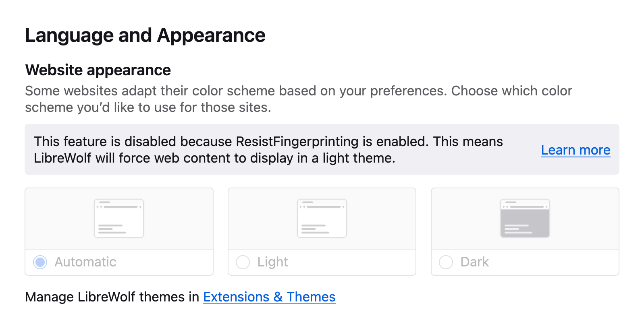The width and height of the screenshot is (644, 326).
Task: Select the Automatic website appearance option
Action: pos(40,262)
